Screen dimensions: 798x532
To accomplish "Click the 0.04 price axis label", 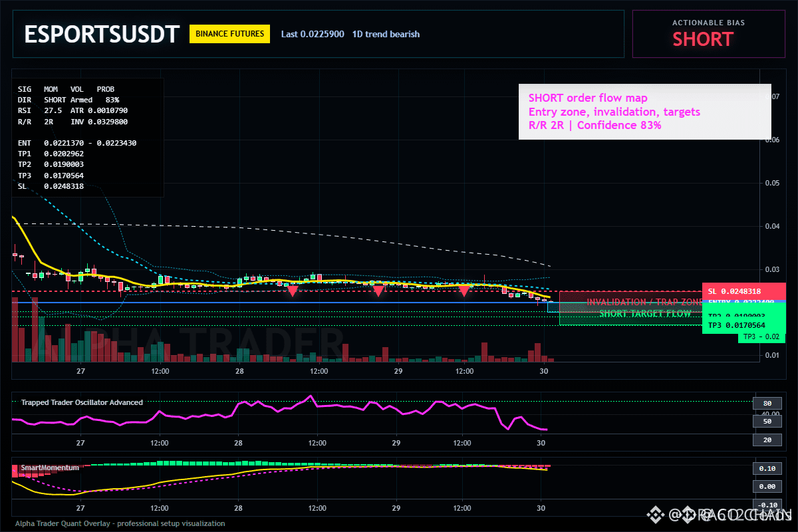I will pyautogui.click(x=771, y=227).
